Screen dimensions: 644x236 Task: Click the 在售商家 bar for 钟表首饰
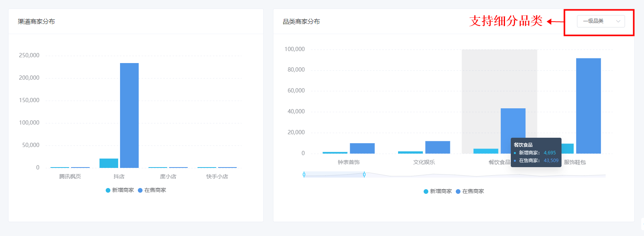pos(362,149)
